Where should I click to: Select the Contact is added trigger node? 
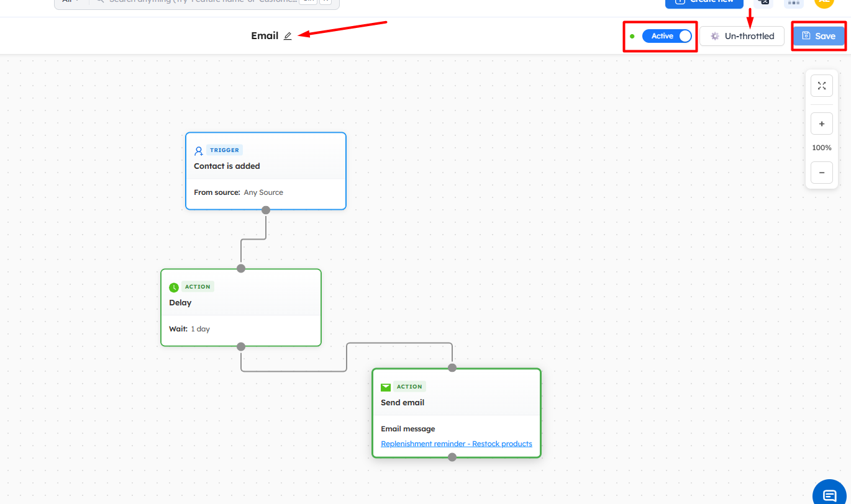[x=265, y=166]
